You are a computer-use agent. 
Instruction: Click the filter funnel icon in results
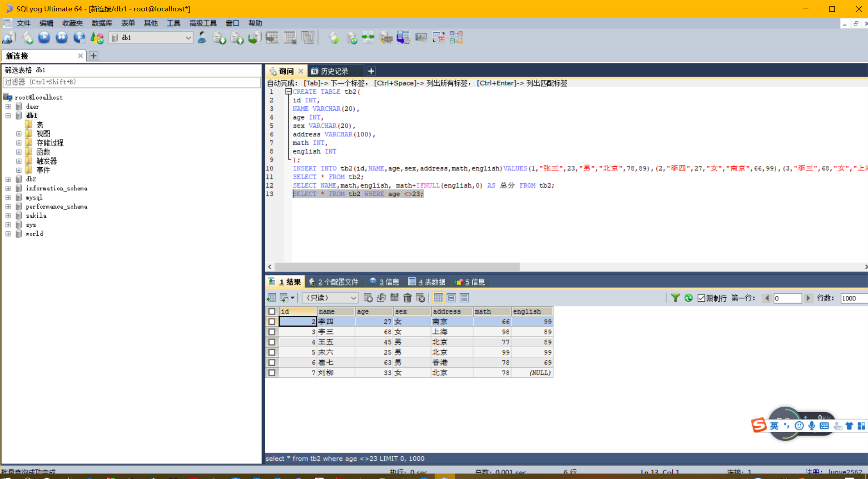(675, 298)
